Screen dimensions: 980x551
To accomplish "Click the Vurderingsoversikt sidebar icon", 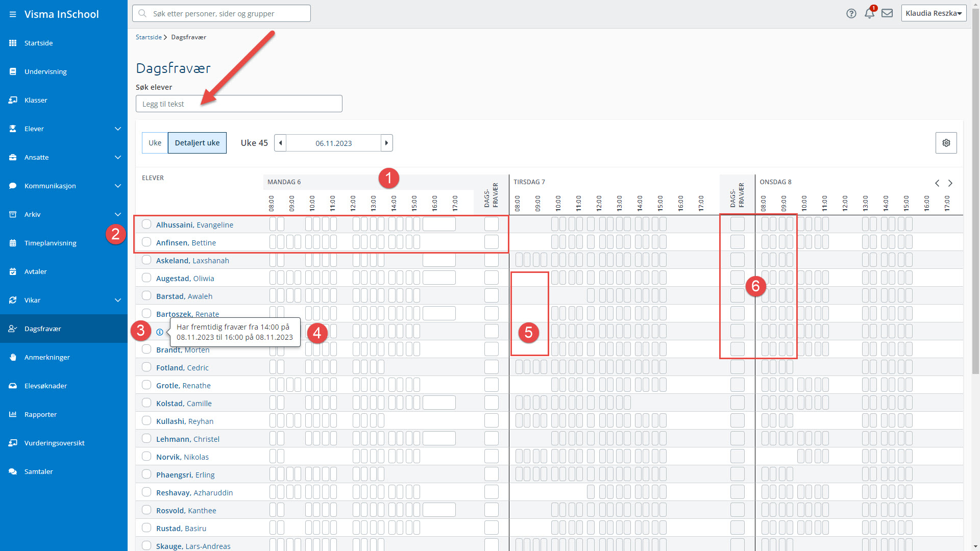I will (13, 443).
